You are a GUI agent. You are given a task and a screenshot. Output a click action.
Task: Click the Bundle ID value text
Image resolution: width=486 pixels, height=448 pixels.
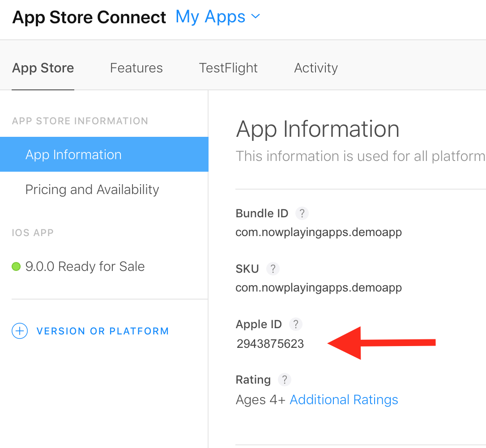[x=319, y=232]
